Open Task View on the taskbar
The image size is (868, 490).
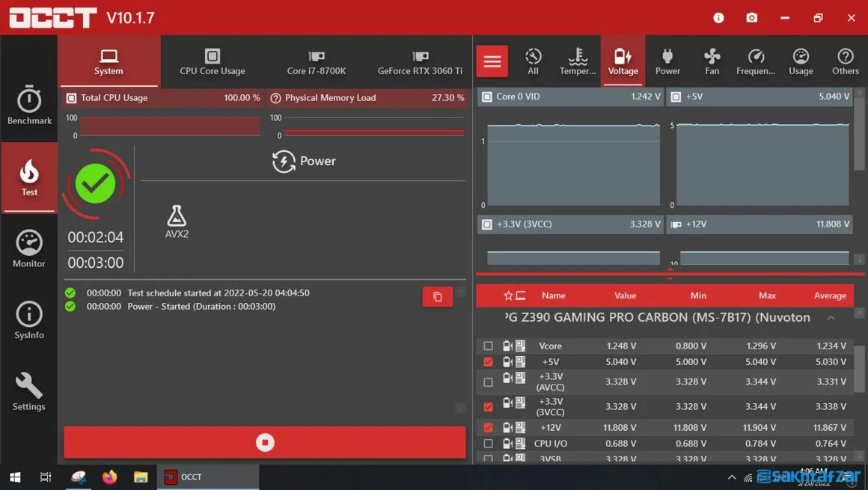(46, 477)
